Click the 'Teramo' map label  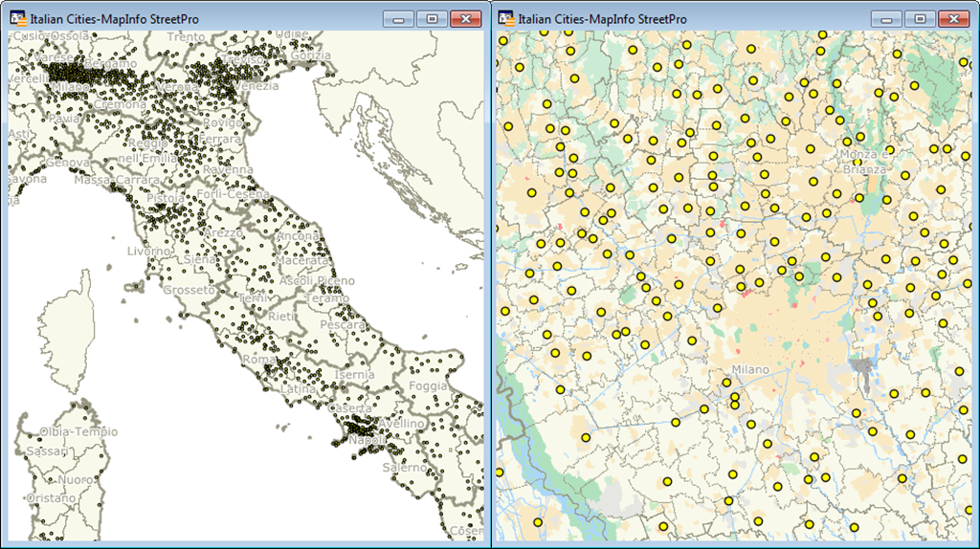tap(327, 298)
